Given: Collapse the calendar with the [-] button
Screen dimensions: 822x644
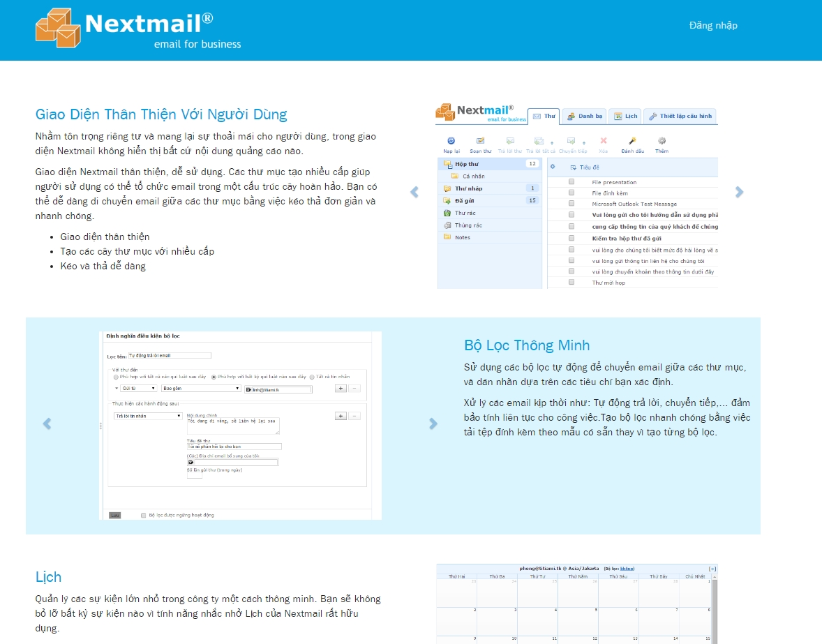Looking at the screenshot, I should (712, 569).
